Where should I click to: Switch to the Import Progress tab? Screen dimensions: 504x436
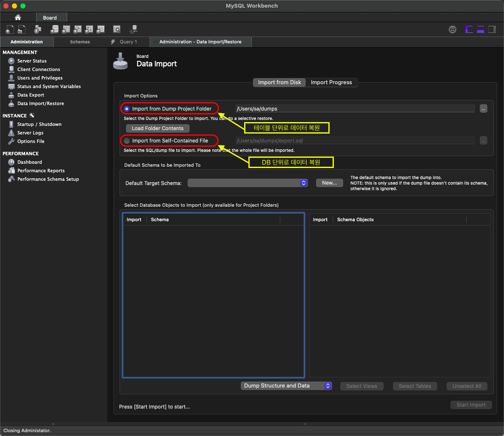pyautogui.click(x=331, y=83)
